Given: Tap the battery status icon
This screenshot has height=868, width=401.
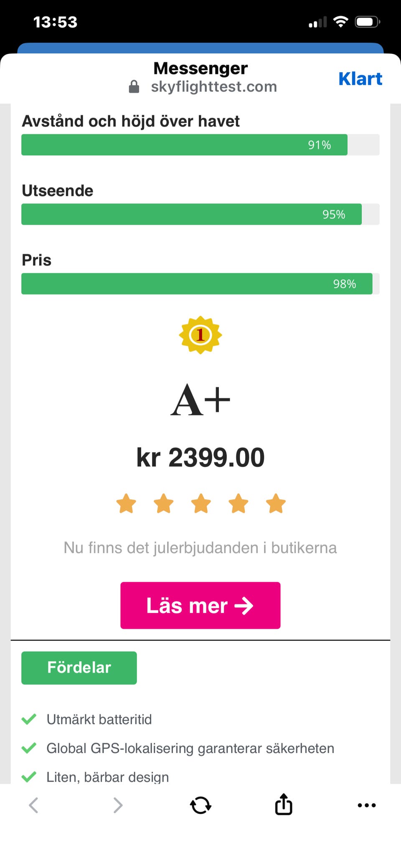Looking at the screenshot, I should point(367,22).
